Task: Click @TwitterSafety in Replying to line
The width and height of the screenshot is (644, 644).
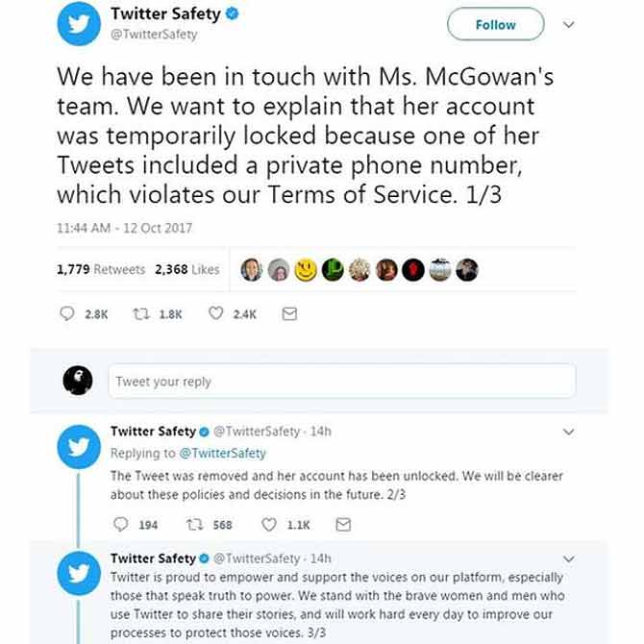Action: point(222,453)
